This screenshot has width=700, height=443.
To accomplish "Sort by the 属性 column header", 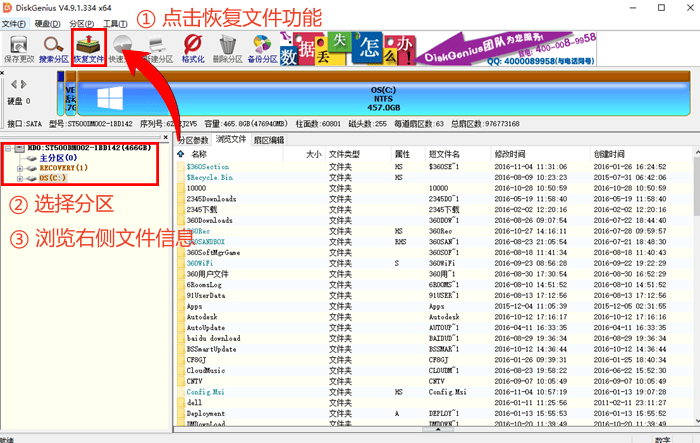I will coord(402,154).
